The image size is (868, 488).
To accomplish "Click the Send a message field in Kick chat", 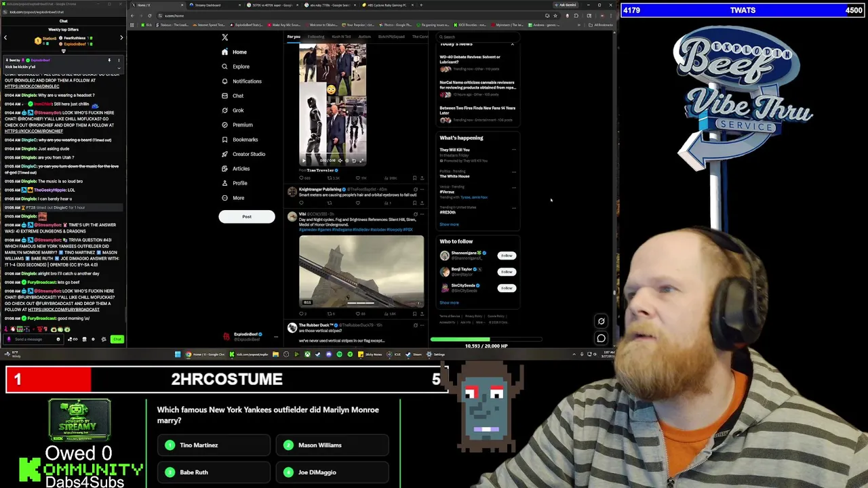I will click(34, 339).
